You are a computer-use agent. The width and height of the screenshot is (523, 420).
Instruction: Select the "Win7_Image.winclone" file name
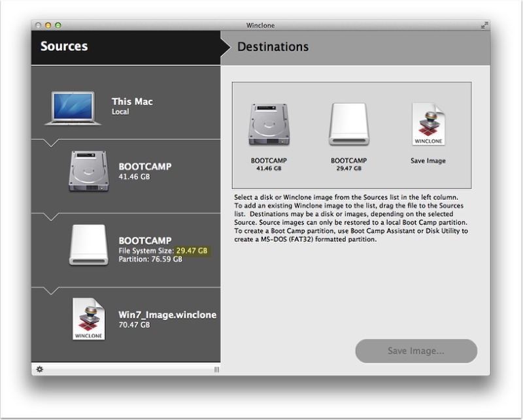tap(167, 315)
